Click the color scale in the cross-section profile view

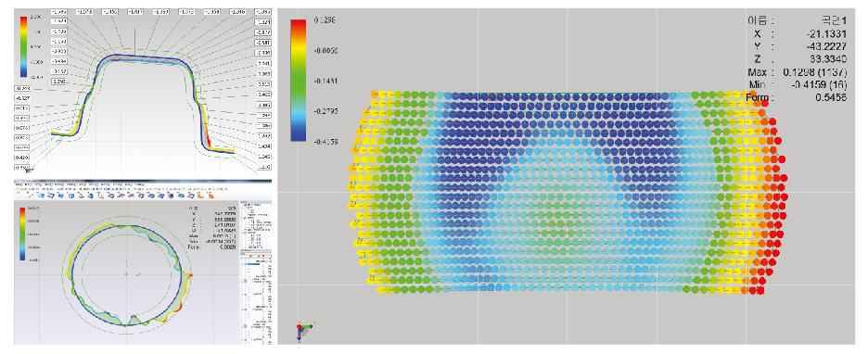pos(24,45)
